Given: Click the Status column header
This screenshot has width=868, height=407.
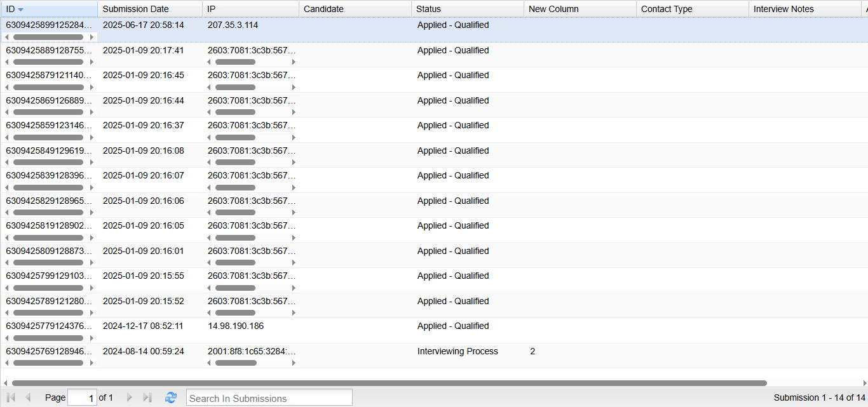Looking at the screenshot, I should tap(428, 9).
